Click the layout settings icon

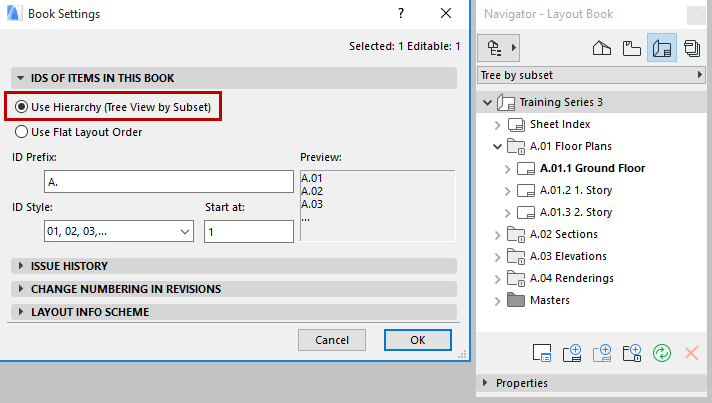[x=543, y=352]
